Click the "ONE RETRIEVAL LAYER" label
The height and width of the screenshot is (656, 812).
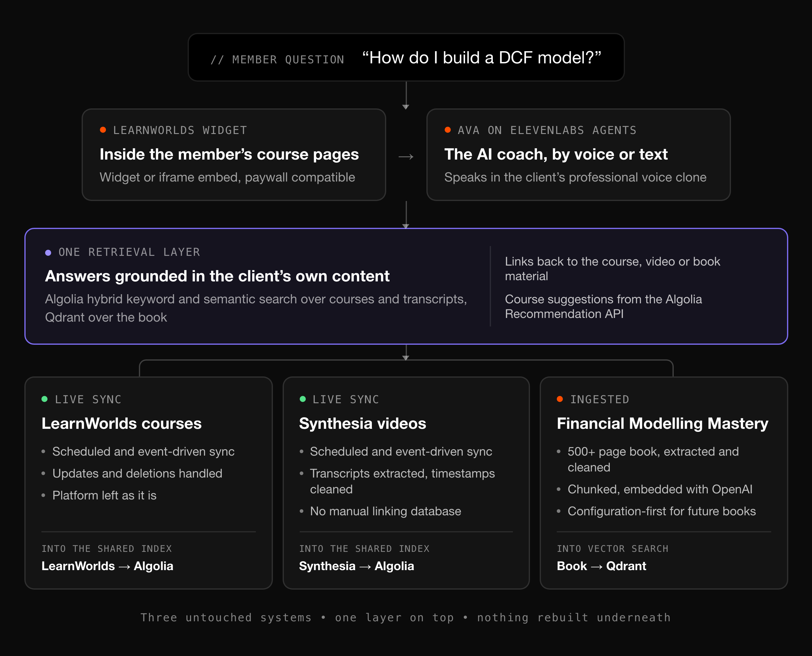pyautogui.click(x=129, y=252)
